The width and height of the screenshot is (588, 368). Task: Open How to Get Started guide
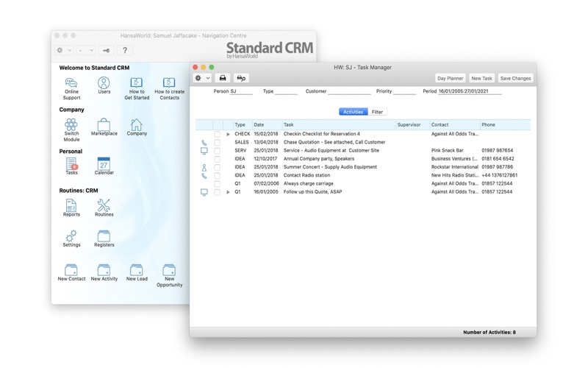[137, 88]
